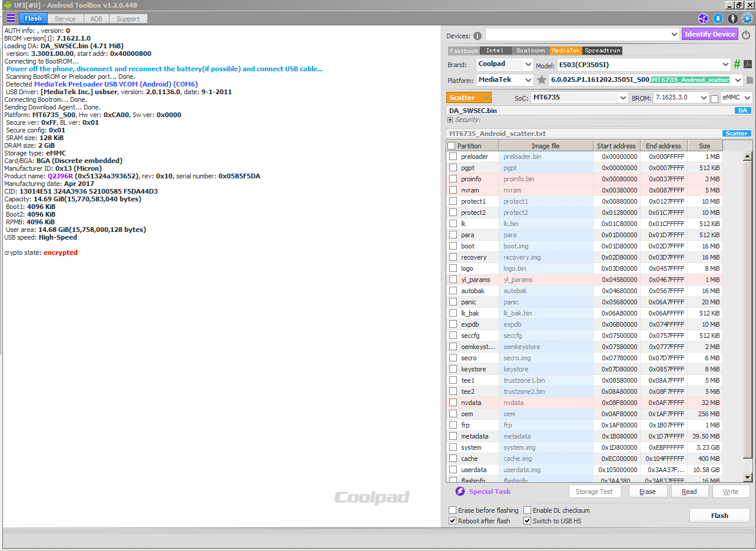Click the power icon beside Identify Device
Viewport: 756px width, 551px height.
pyautogui.click(x=746, y=35)
